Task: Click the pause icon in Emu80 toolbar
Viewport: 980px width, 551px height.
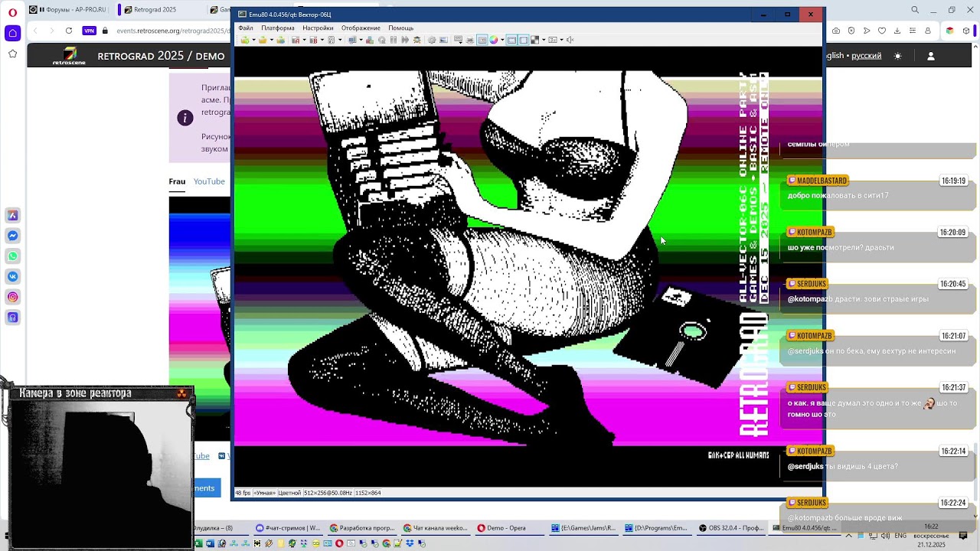Action: pyautogui.click(x=394, y=40)
